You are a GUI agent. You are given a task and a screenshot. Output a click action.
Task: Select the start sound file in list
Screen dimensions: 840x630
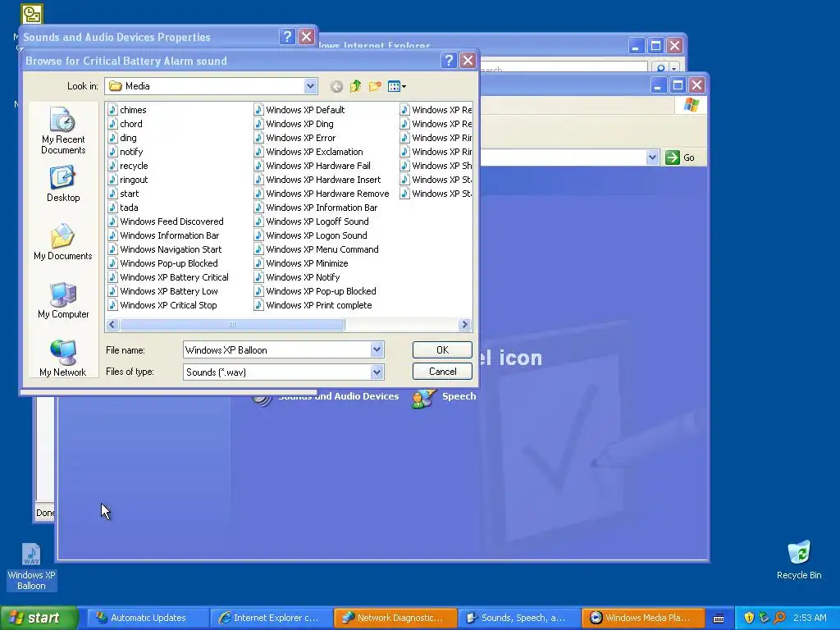point(123,194)
